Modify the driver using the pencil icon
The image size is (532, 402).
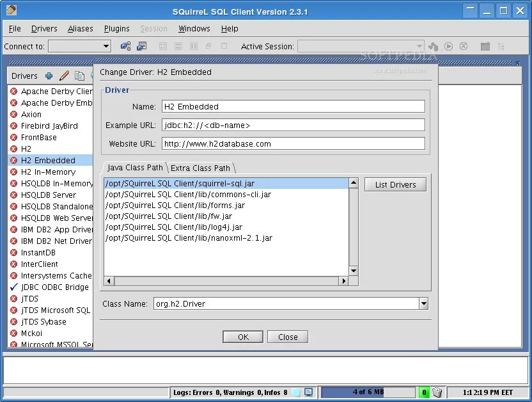tap(64, 76)
